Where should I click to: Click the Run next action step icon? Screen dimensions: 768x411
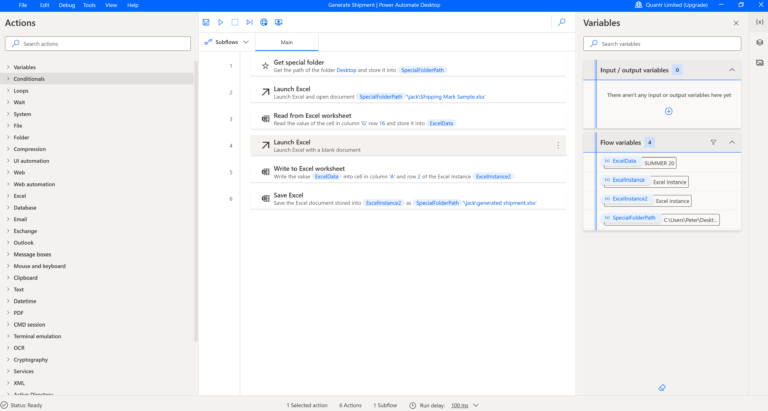click(x=249, y=22)
